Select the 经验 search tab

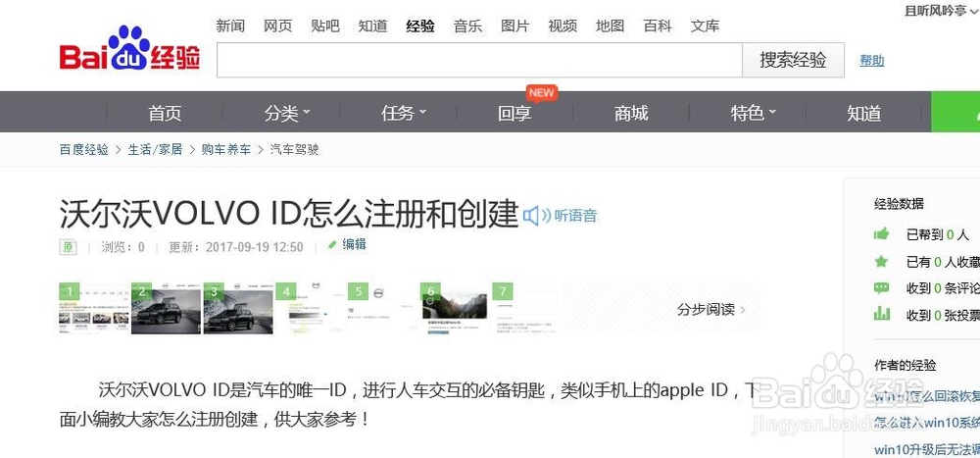[420, 26]
